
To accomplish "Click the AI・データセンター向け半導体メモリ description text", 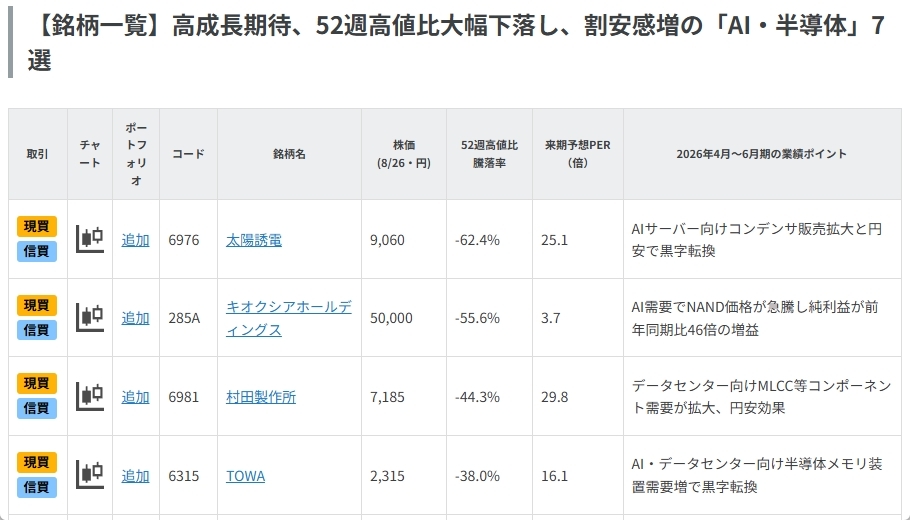I will coord(757,476).
